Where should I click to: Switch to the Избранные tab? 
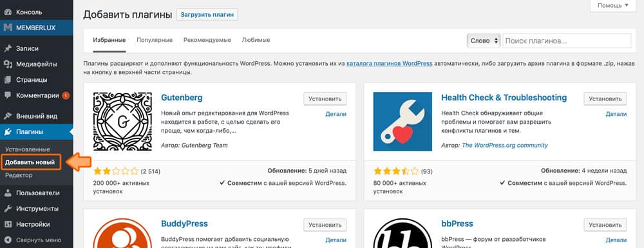click(109, 40)
